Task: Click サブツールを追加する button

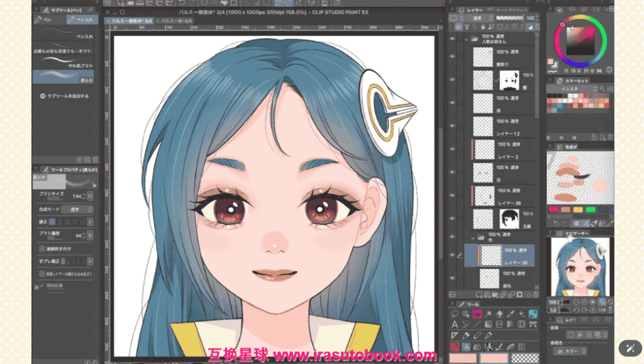Action: pos(64,96)
